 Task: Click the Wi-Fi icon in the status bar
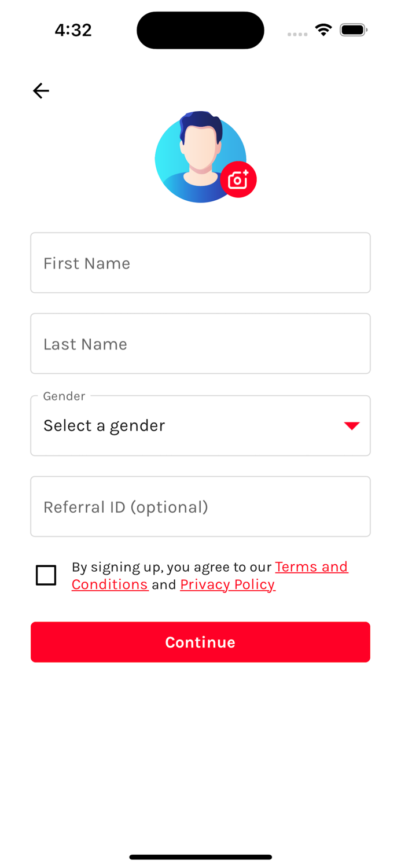323,30
